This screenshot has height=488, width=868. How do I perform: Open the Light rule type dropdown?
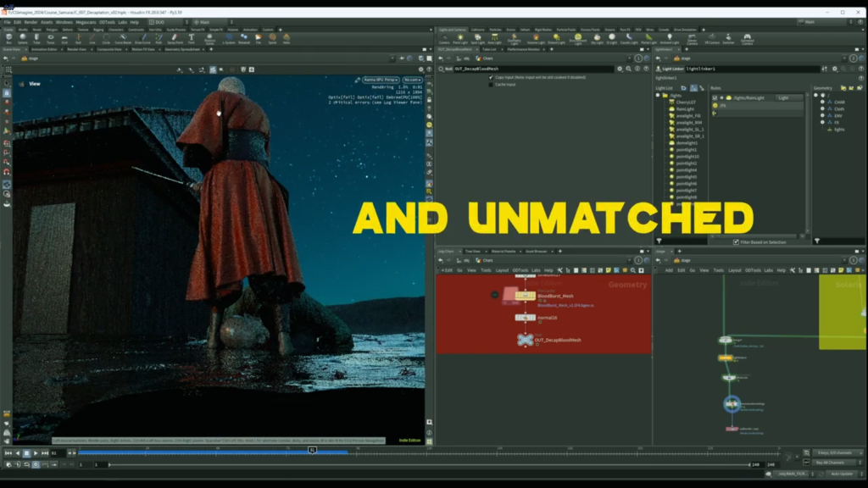click(789, 98)
